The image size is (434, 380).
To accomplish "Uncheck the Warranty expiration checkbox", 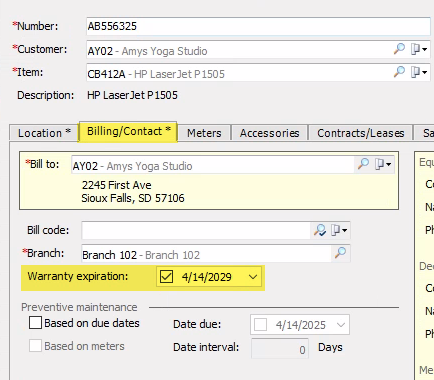I will tap(166, 277).
